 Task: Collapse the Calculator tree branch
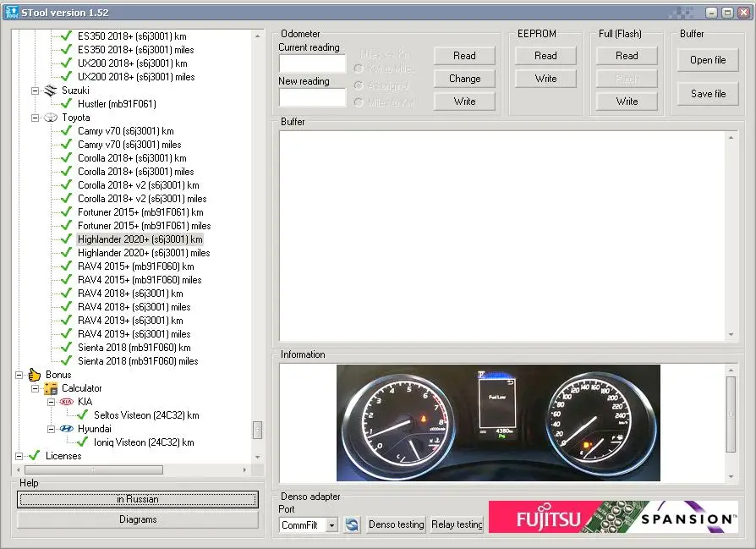(x=35, y=388)
